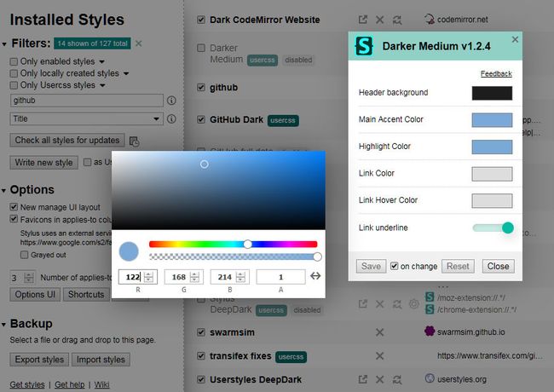This screenshot has width=554, height=392.
Task: Uncheck the on change option
Action: (x=395, y=266)
